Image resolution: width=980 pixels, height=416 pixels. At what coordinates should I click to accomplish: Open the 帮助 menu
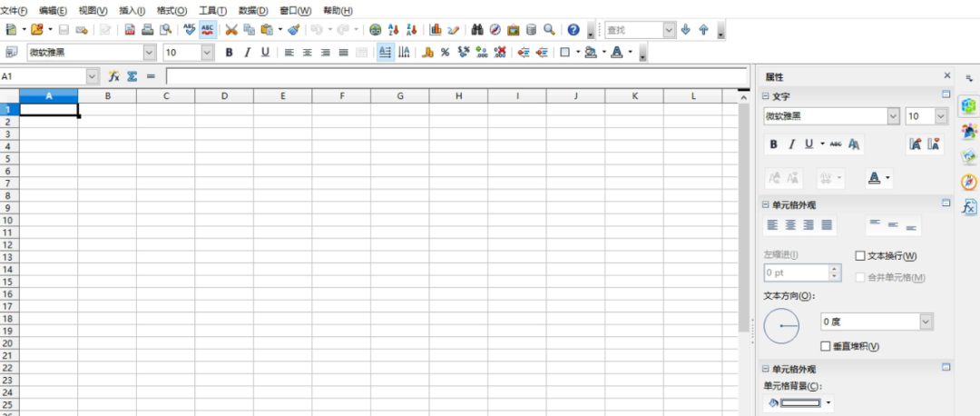338,11
